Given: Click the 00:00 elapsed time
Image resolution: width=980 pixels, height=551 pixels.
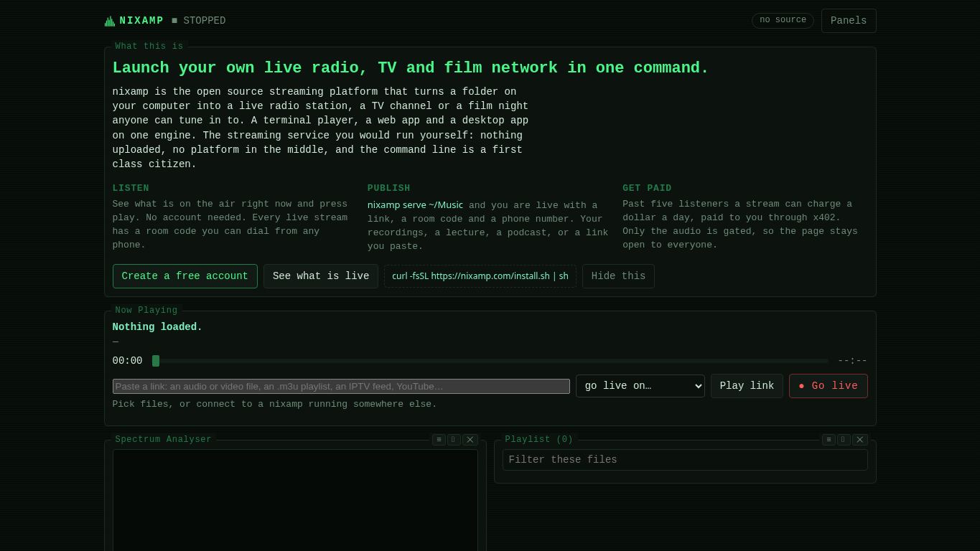Looking at the screenshot, I should point(127,361).
